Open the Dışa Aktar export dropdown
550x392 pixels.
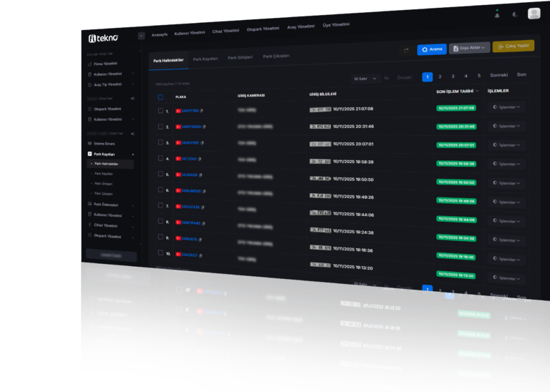[469, 48]
